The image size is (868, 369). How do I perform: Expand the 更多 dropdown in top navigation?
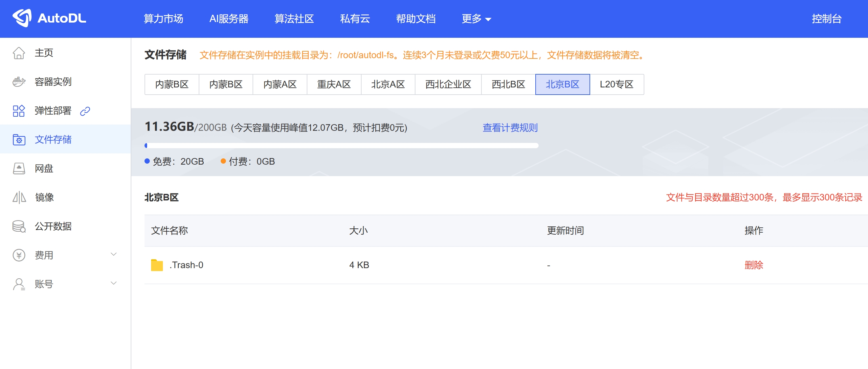(476, 19)
